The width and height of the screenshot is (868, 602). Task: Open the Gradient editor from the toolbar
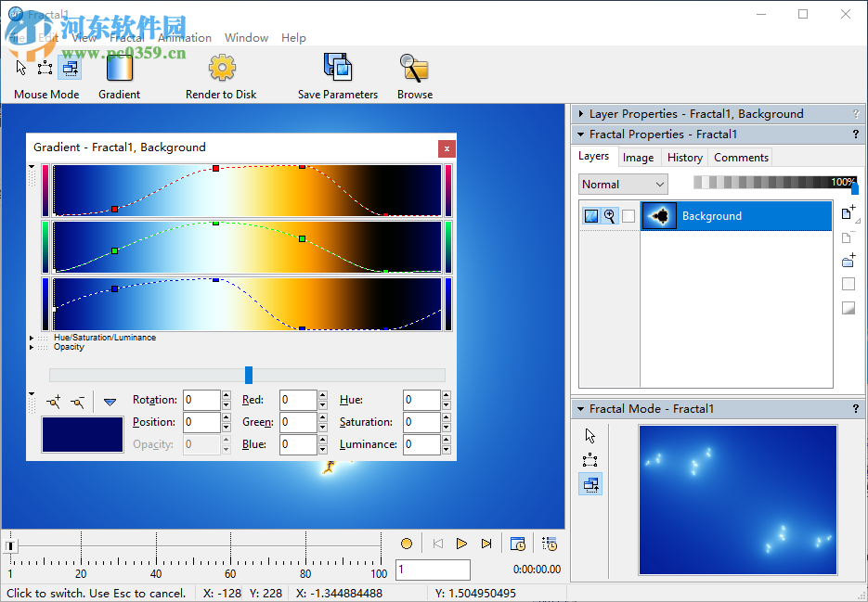click(119, 69)
